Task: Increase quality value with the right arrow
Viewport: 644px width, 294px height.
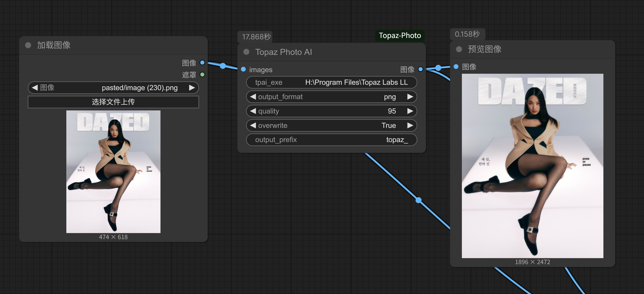Action: point(410,111)
